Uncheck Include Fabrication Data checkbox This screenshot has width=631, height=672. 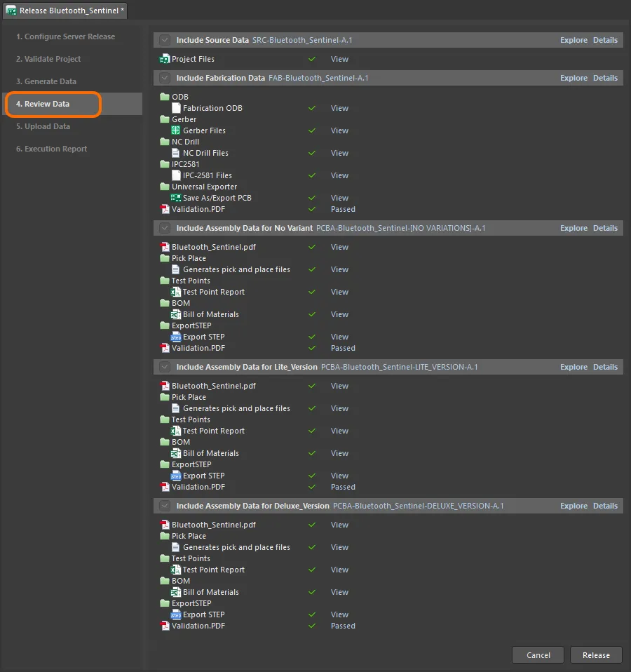pos(165,79)
